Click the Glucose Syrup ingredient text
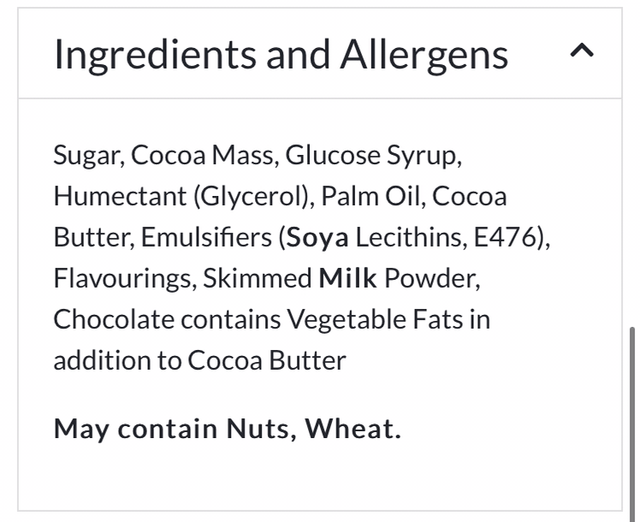Screen dimensions: 640x522 [x=373, y=156]
